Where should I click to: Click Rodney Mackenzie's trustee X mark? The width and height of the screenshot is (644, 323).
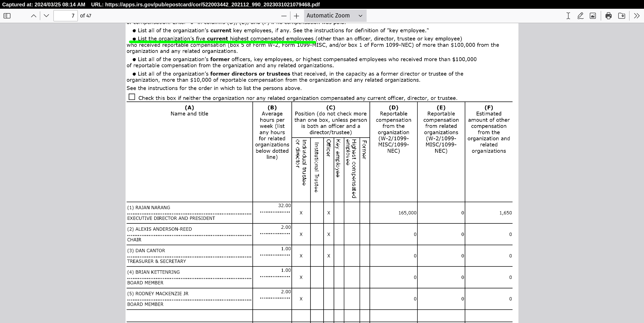click(x=301, y=299)
